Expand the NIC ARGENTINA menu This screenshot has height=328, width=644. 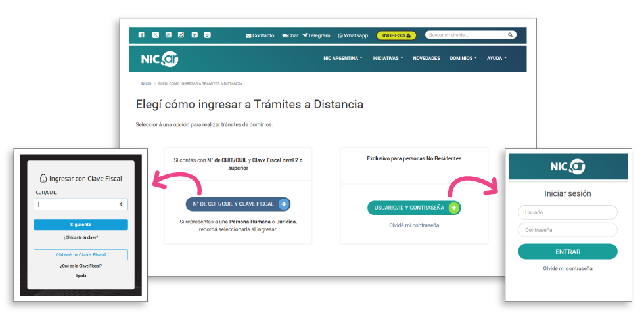click(x=342, y=58)
